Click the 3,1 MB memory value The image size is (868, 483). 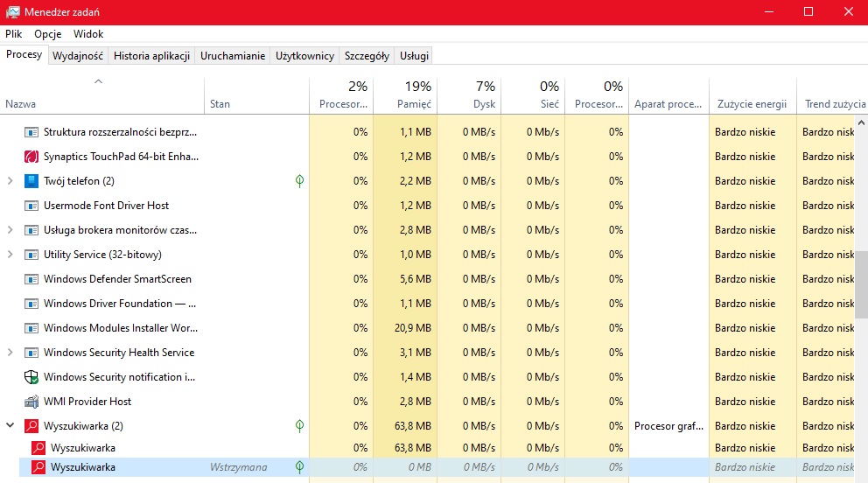click(x=415, y=353)
